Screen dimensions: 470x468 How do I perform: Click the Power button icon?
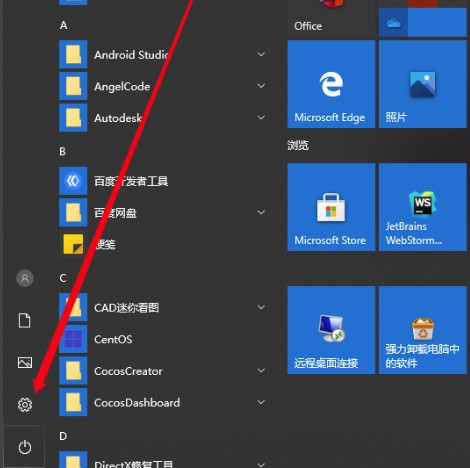click(25, 447)
